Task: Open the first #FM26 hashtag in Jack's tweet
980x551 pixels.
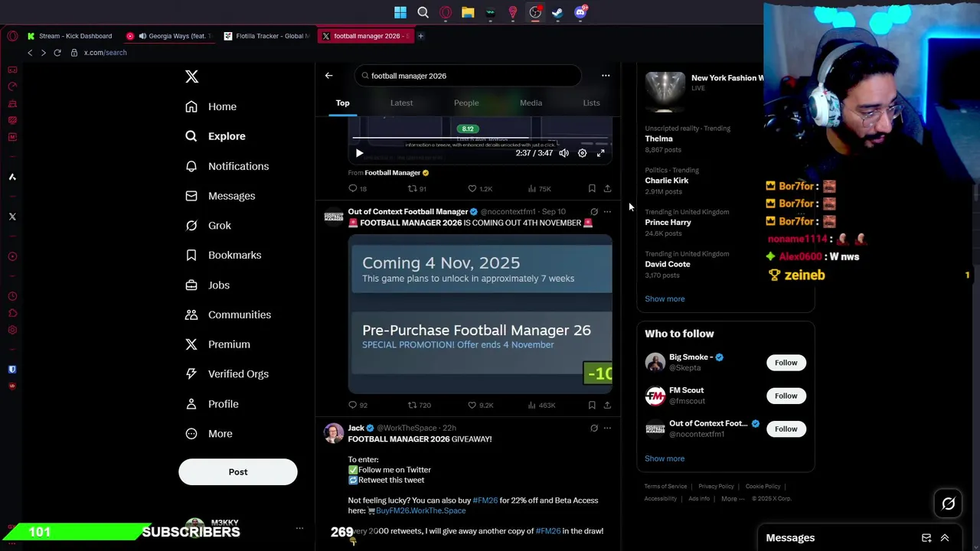Action: 485,500
